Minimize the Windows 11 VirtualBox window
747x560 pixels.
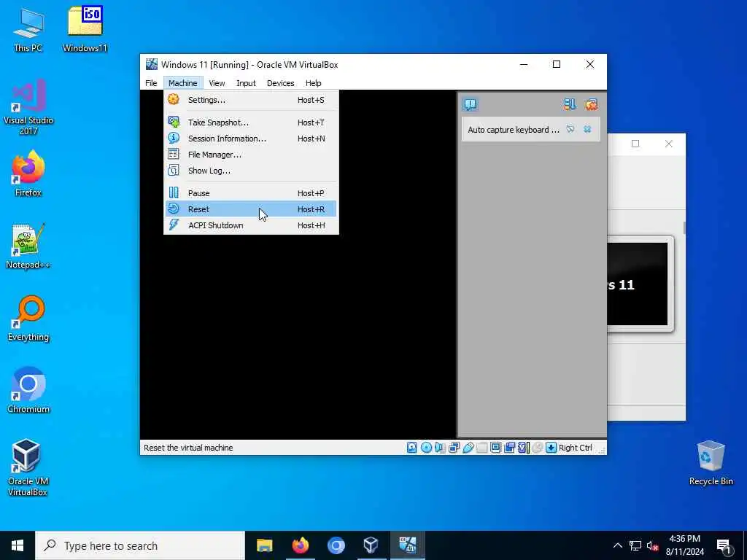click(524, 64)
